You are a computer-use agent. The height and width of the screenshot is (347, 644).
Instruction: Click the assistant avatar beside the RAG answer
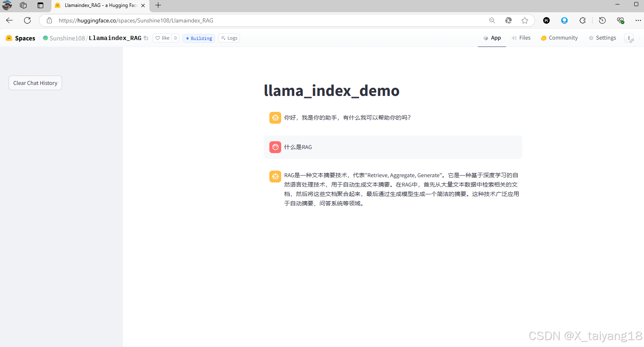275,176
